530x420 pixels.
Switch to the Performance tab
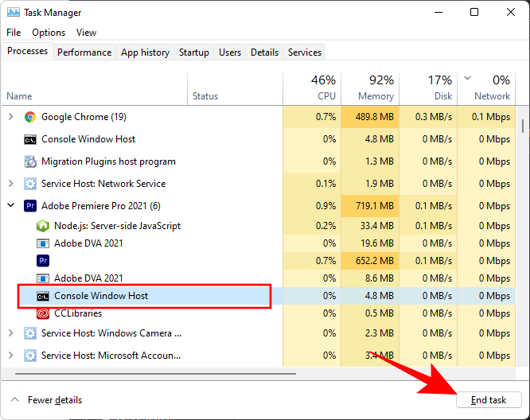coord(84,52)
